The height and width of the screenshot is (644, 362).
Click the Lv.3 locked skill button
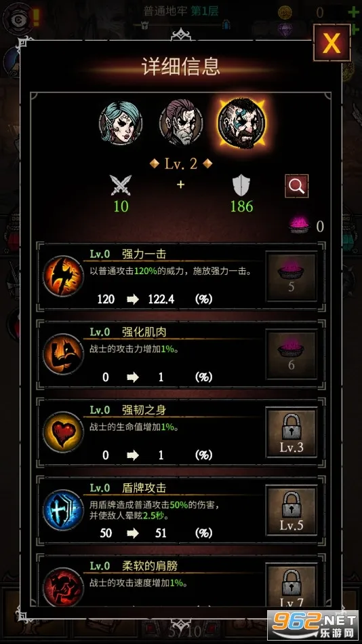coord(291,432)
